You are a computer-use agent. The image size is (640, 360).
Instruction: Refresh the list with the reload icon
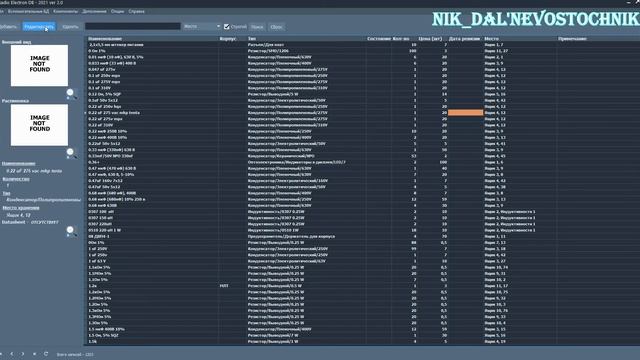point(46,354)
